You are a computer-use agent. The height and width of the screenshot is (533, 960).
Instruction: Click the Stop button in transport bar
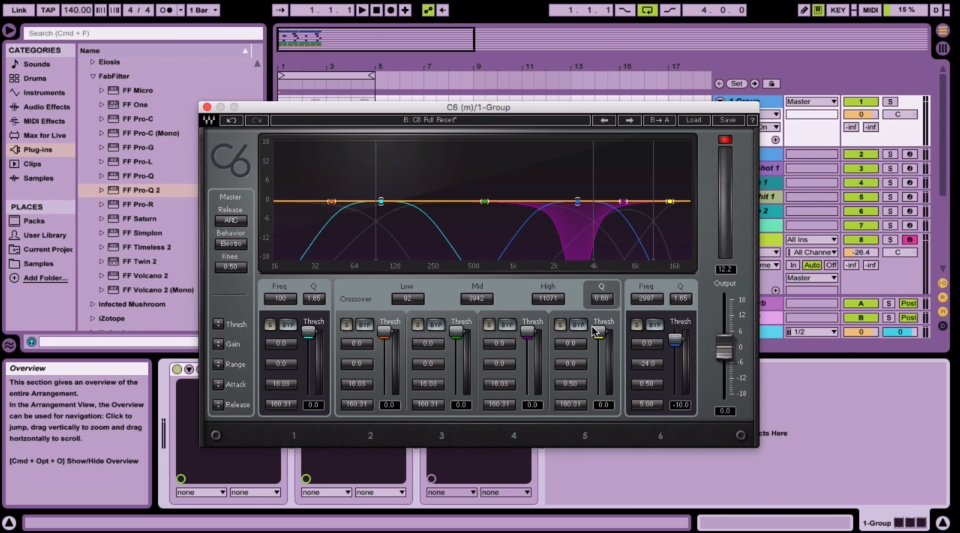point(377,10)
